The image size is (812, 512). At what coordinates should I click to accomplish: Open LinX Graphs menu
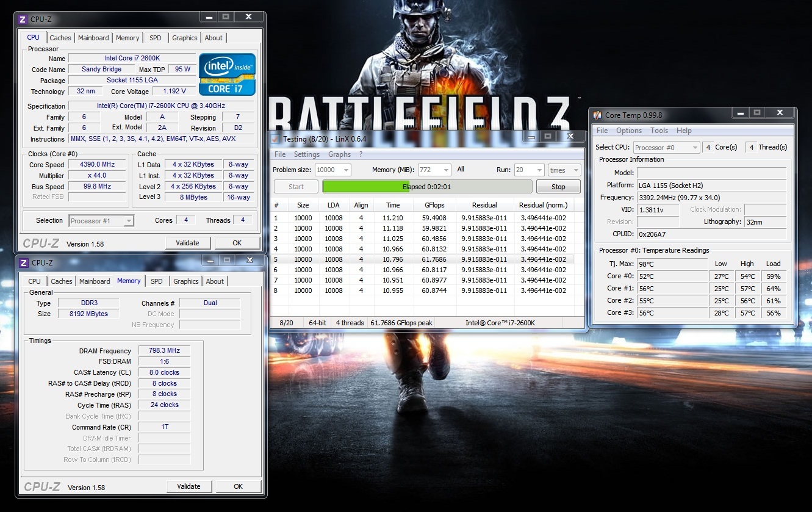(x=339, y=154)
